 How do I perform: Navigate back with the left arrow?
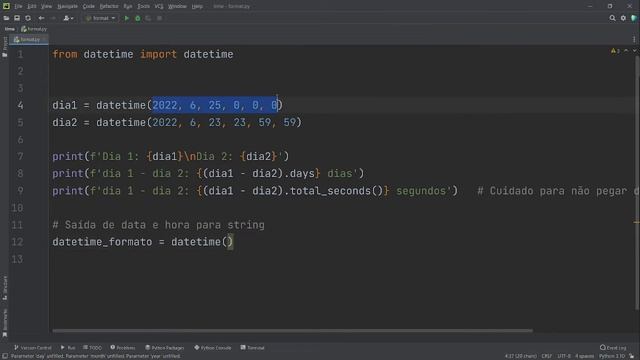click(41, 18)
